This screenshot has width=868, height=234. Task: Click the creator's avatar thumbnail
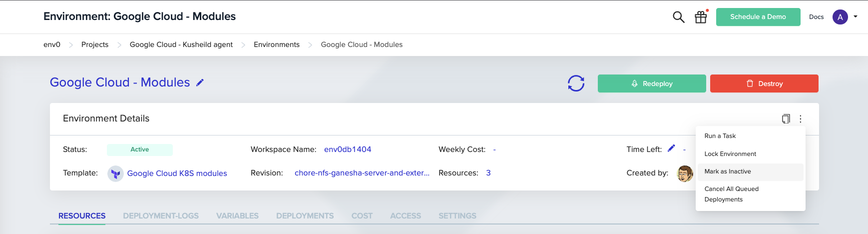point(685,173)
